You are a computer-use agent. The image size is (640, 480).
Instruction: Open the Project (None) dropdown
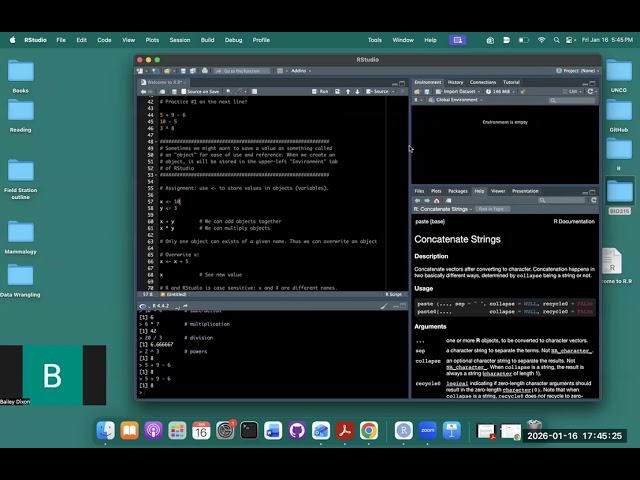pos(577,71)
